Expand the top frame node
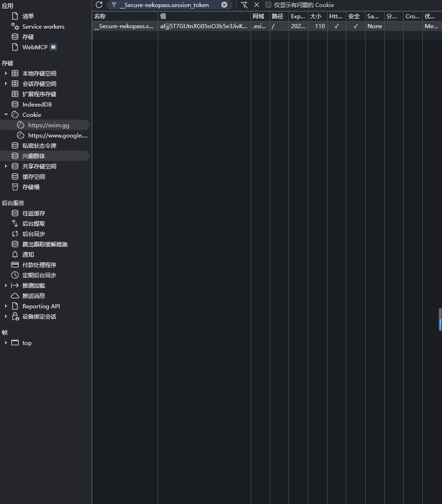This screenshot has height=504, width=442. point(6,343)
